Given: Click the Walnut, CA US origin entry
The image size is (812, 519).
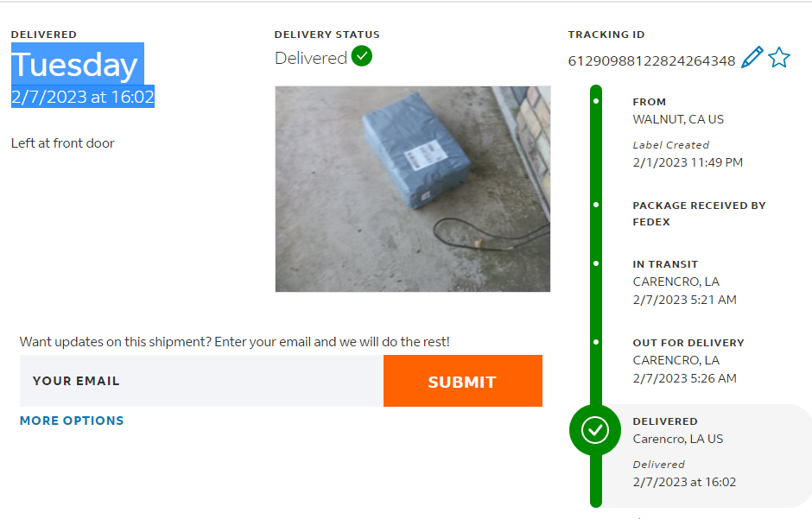Looking at the screenshot, I should coord(678,119).
